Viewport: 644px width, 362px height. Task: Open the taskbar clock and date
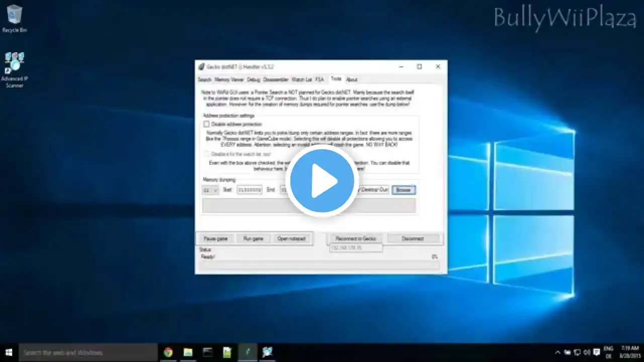point(630,352)
